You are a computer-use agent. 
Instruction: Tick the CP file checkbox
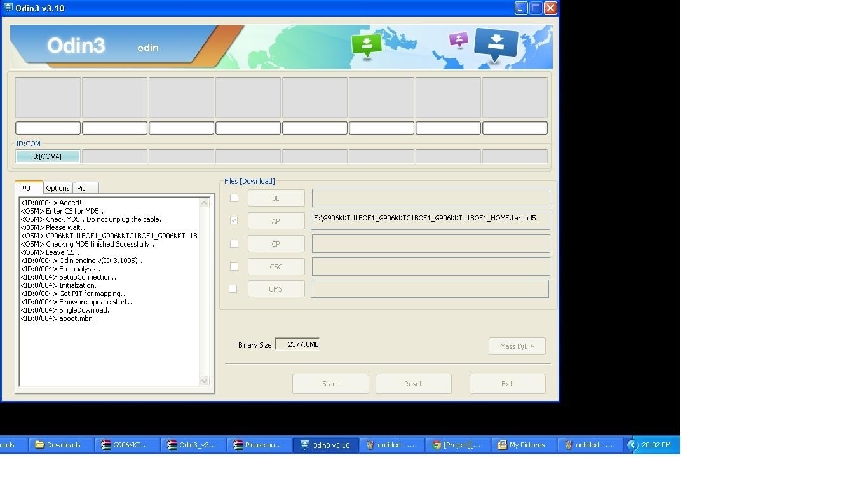[x=234, y=243]
